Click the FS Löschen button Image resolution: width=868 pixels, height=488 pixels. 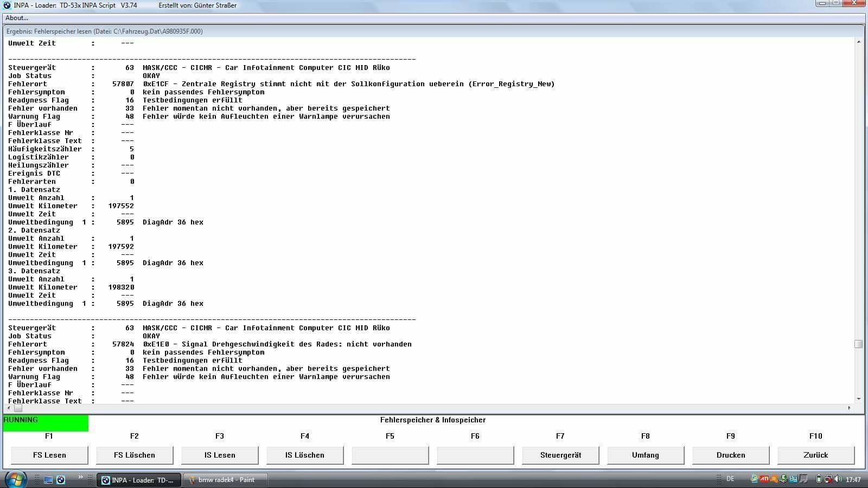pyautogui.click(x=135, y=455)
